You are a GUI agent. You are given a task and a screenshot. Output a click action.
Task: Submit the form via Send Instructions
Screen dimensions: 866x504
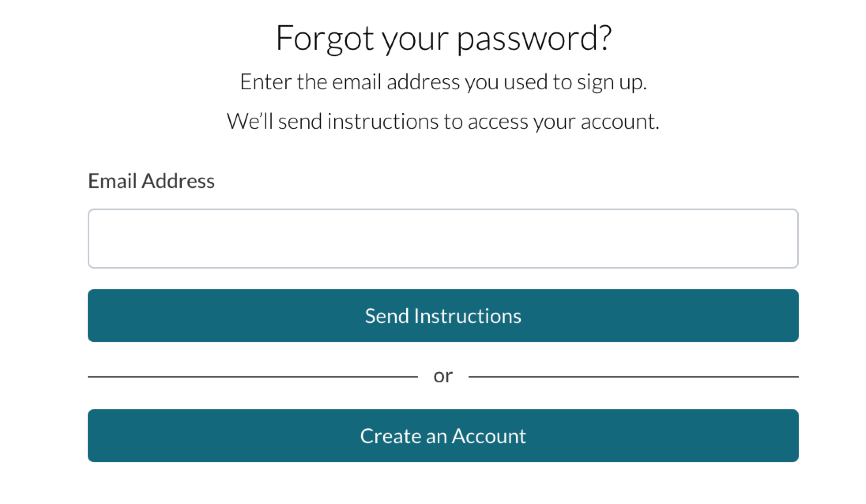(442, 316)
